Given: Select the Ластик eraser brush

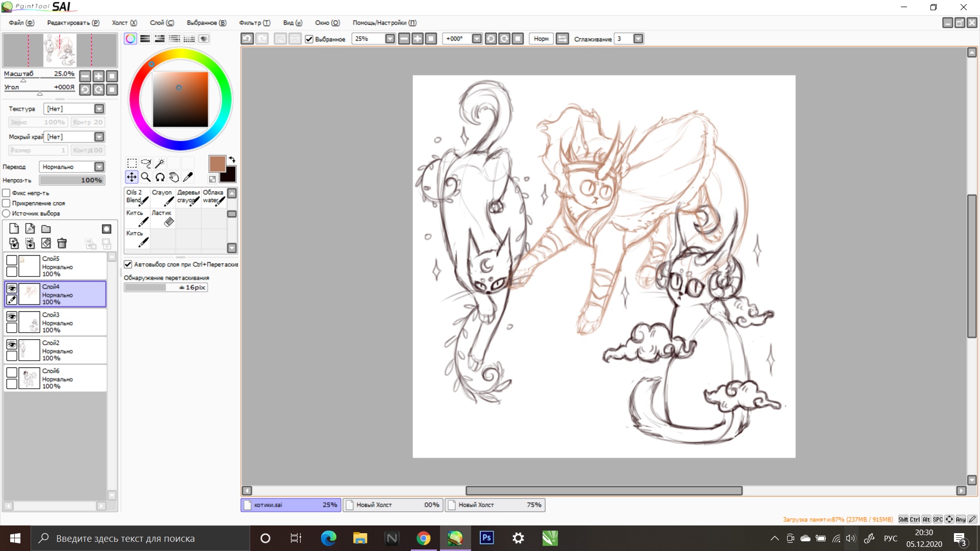Looking at the screenshot, I should tap(163, 218).
